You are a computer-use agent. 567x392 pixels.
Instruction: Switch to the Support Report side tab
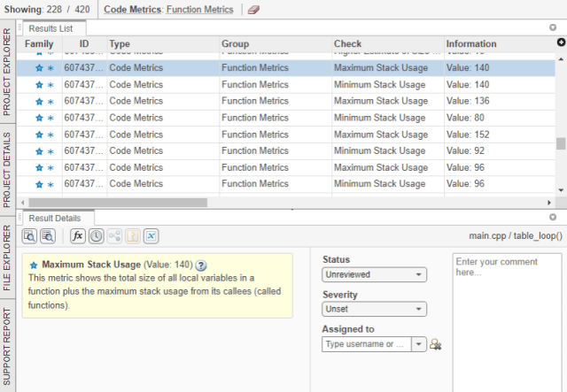coord(7,348)
